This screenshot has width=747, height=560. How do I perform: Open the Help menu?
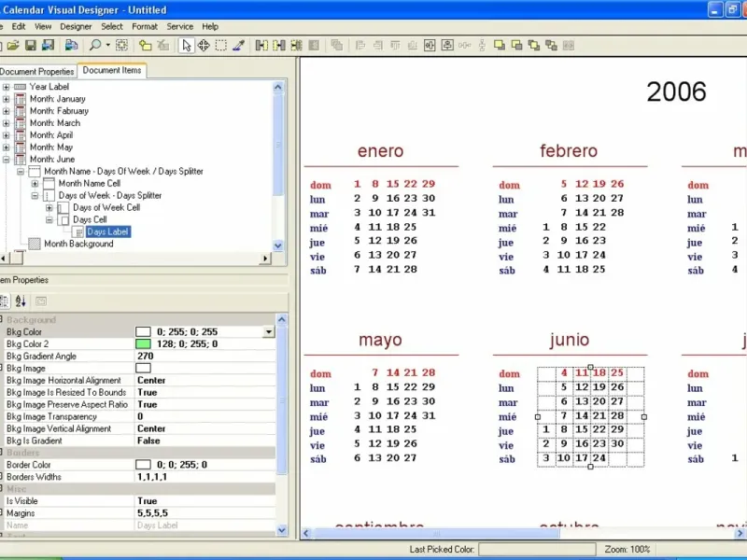tap(210, 27)
